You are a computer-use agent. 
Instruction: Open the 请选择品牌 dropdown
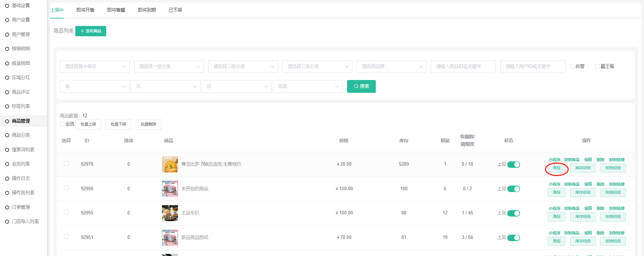click(391, 66)
